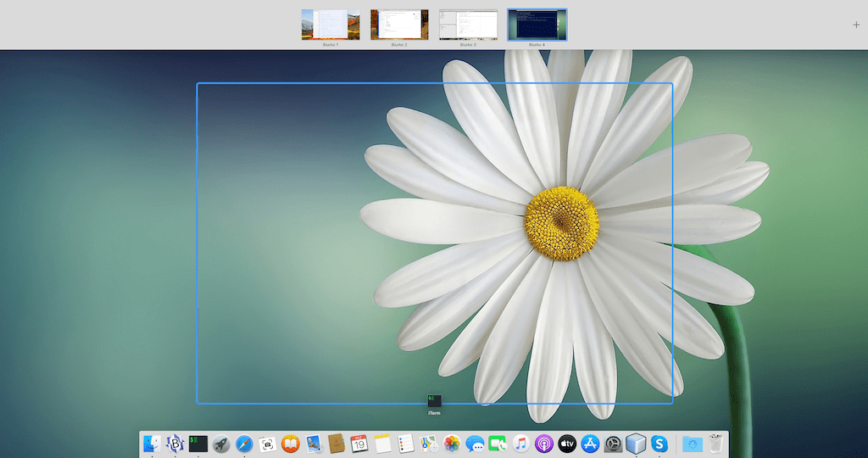868x458 pixels.
Task: Open the Trash in the Dock
Action: pos(715,444)
